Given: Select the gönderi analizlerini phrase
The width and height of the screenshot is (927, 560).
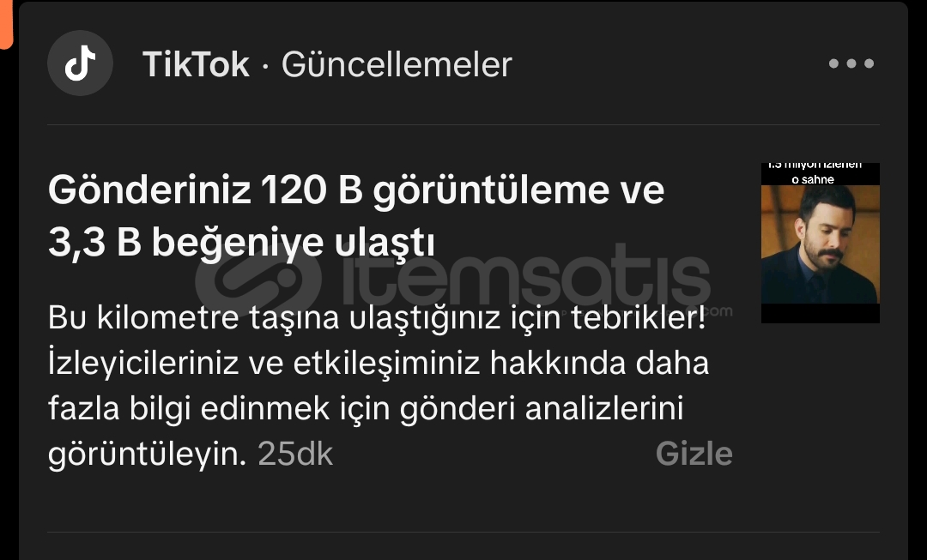Looking at the screenshot, I should click(542, 409).
